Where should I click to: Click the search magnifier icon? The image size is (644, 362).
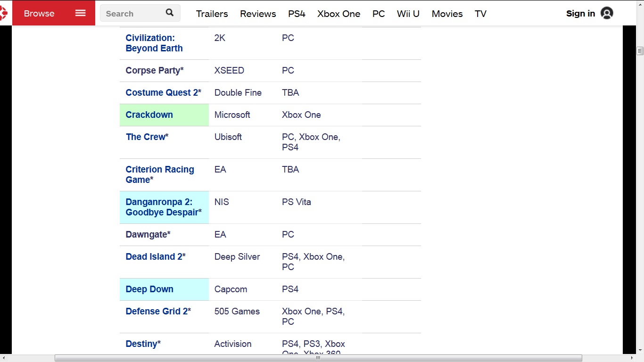(170, 13)
